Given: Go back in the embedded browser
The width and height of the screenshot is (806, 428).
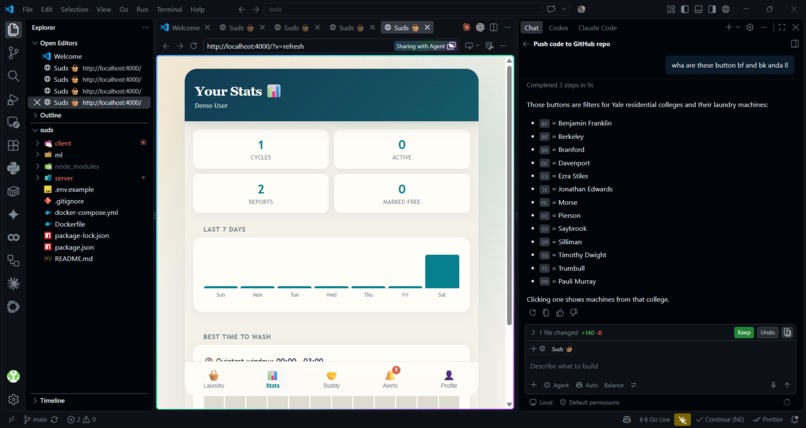Looking at the screenshot, I should pyautogui.click(x=166, y=46).
